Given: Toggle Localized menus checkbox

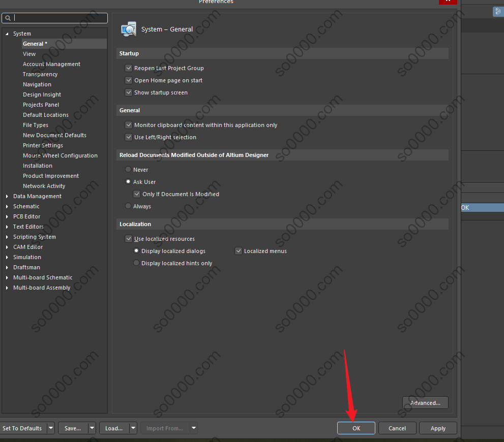Looking at the screenshot, I should tap(239, 251).
